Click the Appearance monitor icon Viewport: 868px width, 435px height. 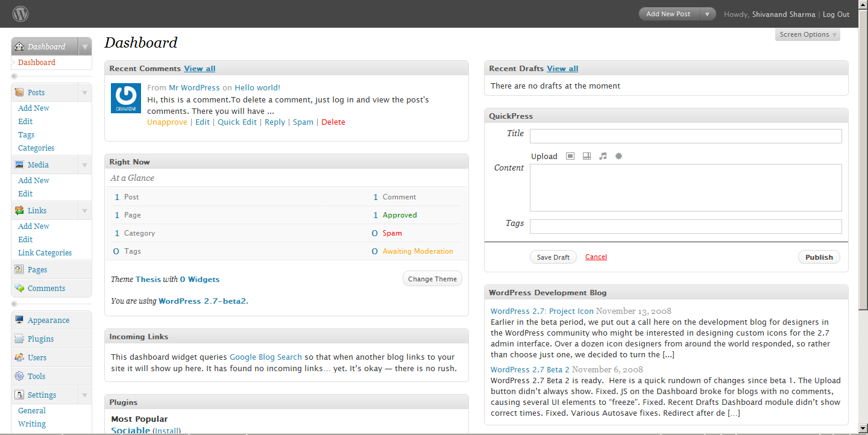click(19, 320)
